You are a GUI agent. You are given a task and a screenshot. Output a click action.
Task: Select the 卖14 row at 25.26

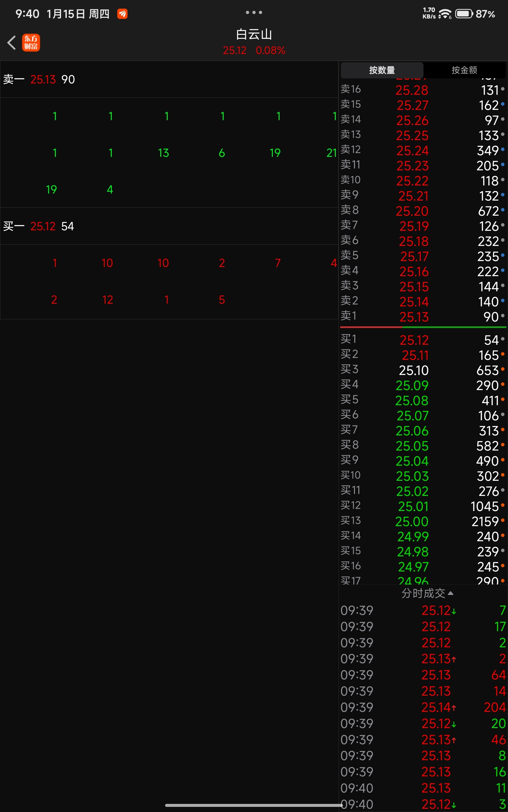[423, 120]
